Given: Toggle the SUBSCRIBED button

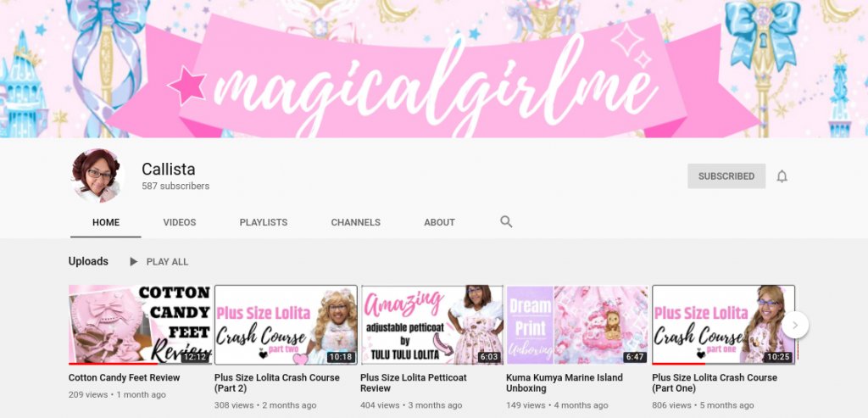Looking at the screenshot, I should click(726, 176).
